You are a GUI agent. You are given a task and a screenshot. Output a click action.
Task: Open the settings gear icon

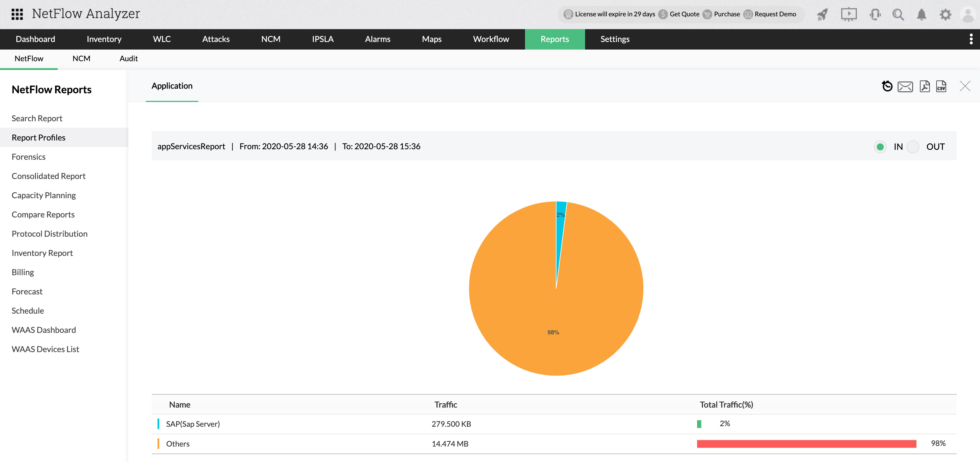[x=945, y=15]
